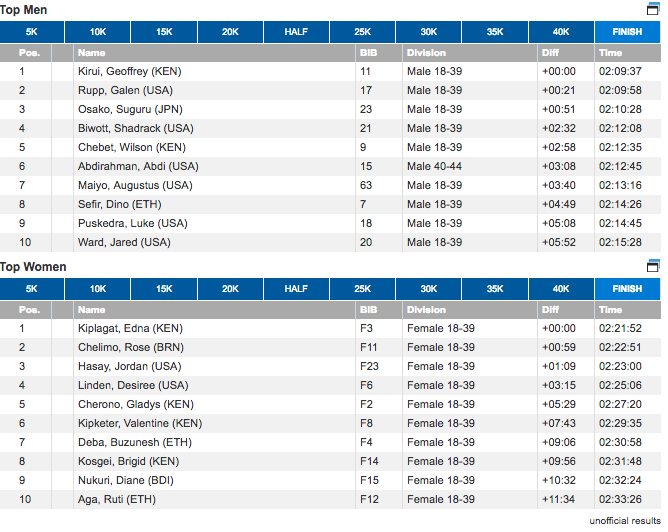Switch Top Men table to 10K tab

(x=98, y=32)
